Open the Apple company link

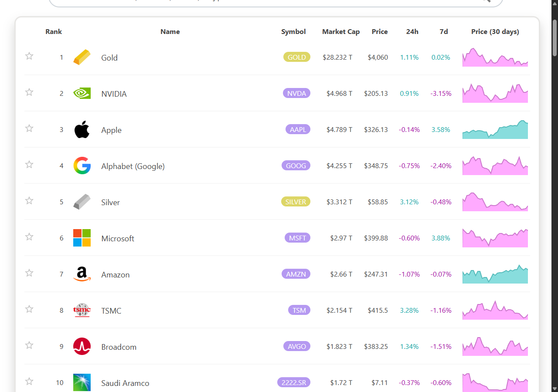[111, 130]
